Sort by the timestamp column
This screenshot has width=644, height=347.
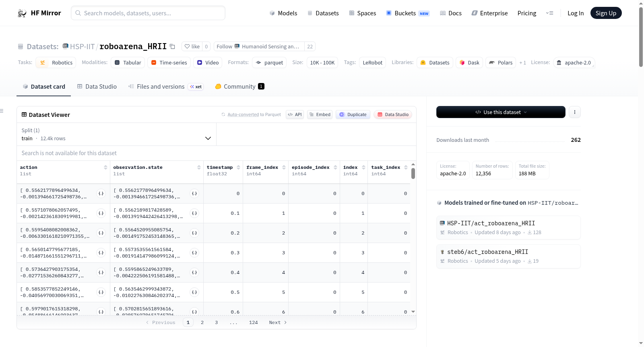click(238, 167)
